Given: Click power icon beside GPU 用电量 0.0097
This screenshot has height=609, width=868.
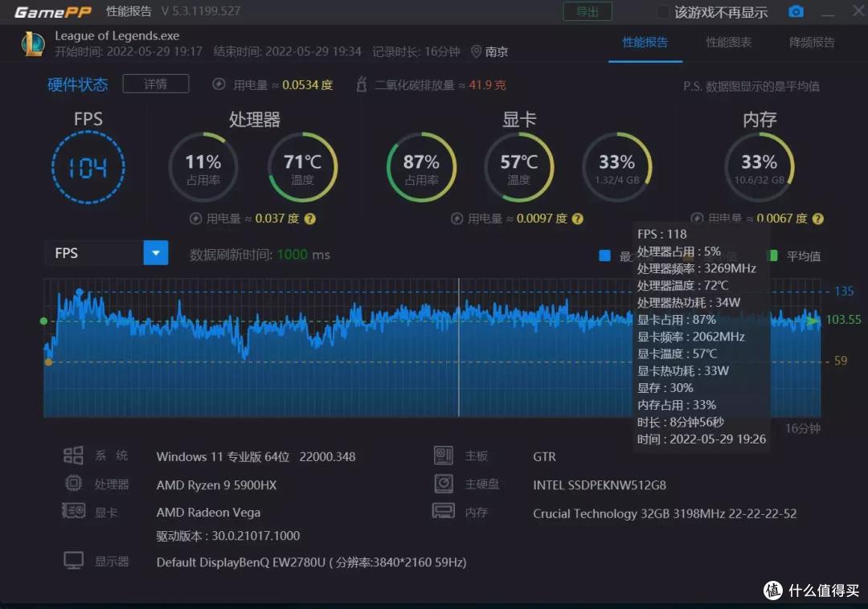Looking at the screenshot, I should point(457,219).
